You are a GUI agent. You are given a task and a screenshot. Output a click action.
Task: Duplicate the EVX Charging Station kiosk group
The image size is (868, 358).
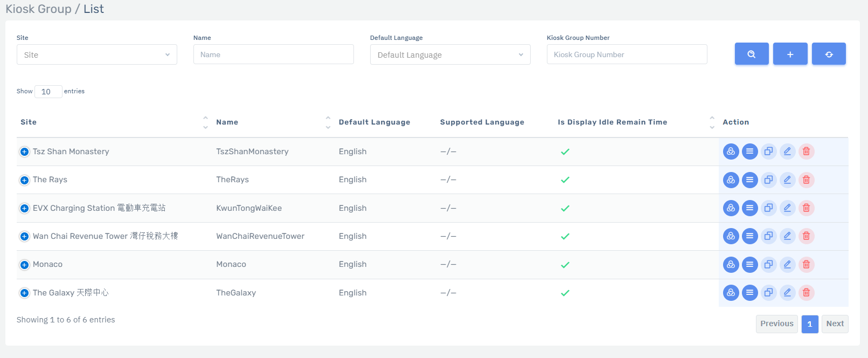click(768, 208)
